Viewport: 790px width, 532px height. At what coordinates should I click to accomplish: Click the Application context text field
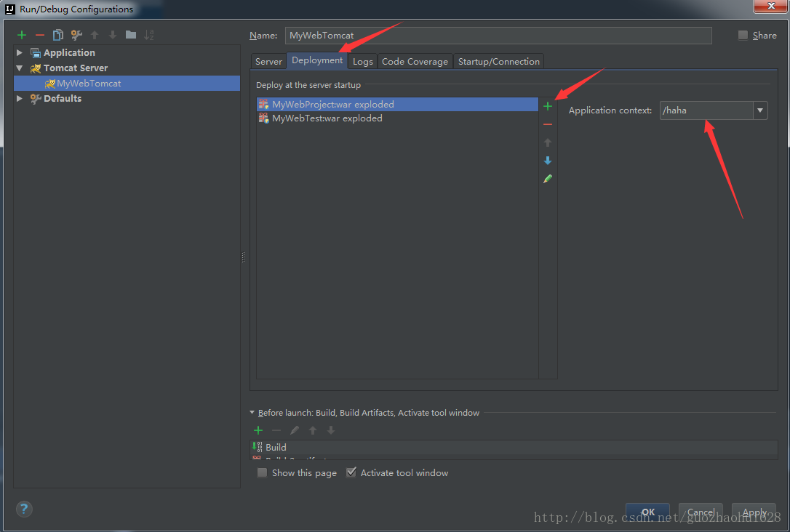coord(706,110)
